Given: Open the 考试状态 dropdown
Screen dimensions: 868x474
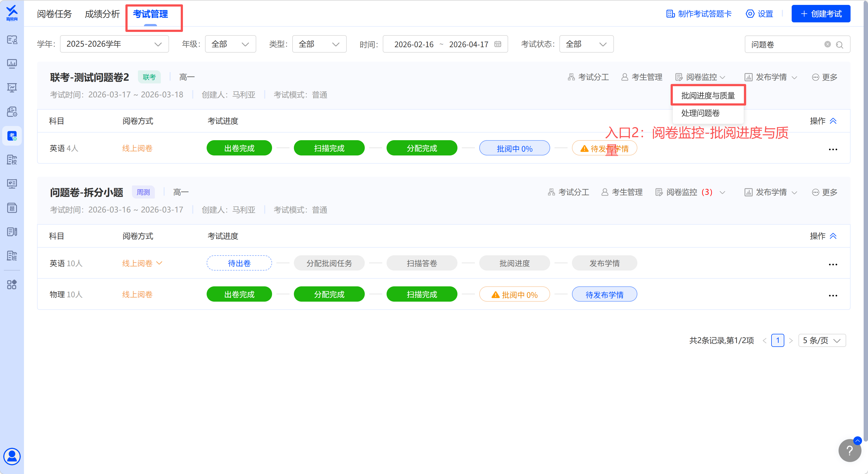Looking at the screenshot, I should 586,44.
